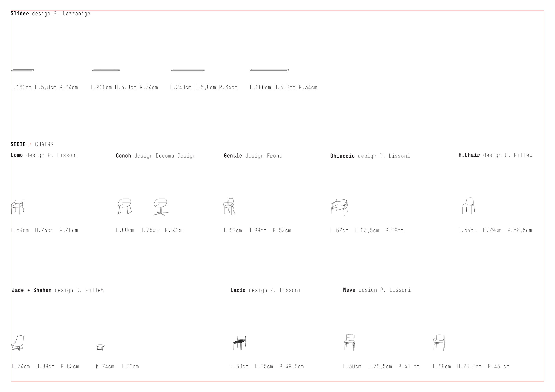Select the Jade + Shahan title text
Screen dimensions: 555x392
(32, 290)
